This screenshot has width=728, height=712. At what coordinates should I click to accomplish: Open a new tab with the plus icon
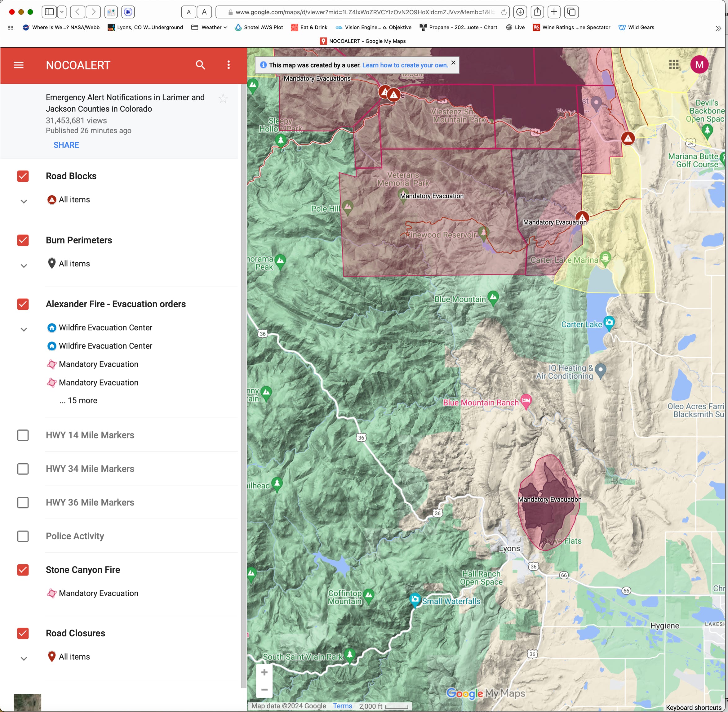coord(554,11)
